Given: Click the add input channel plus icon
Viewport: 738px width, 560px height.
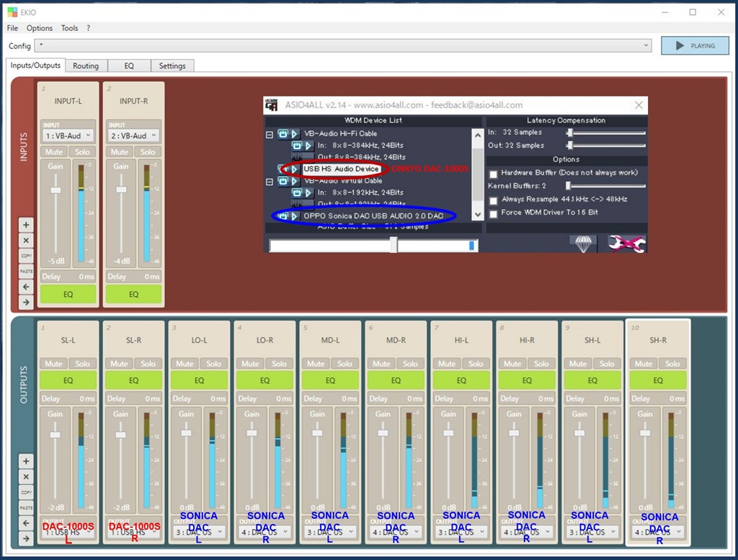Looking at the screenshot, I should 26,225.
